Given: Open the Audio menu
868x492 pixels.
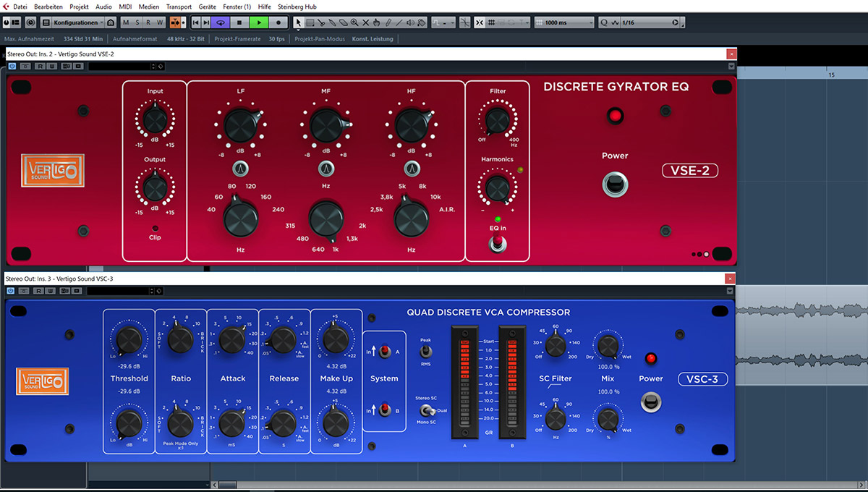Looking at the screenshot, I should pos(104,7).
